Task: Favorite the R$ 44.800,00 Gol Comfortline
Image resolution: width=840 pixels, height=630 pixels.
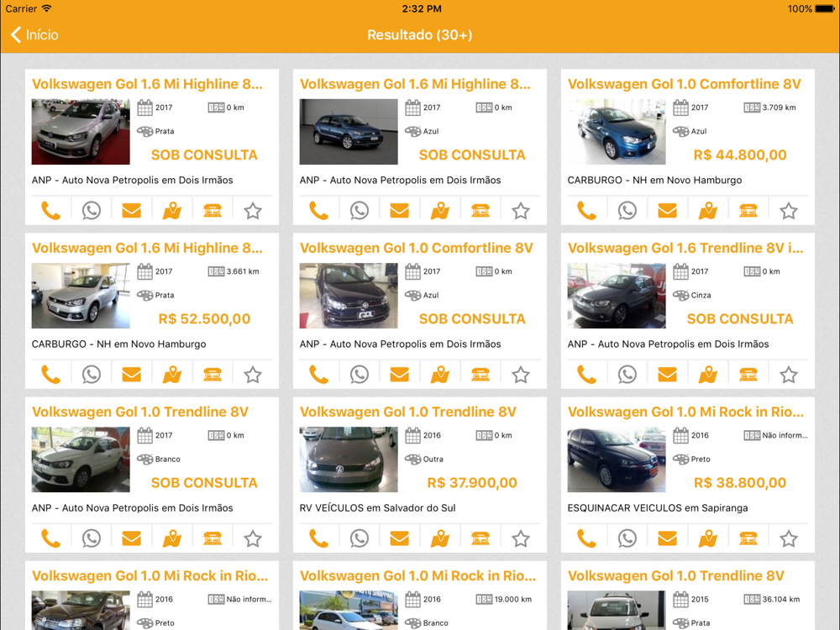Action: coord(789,211)
